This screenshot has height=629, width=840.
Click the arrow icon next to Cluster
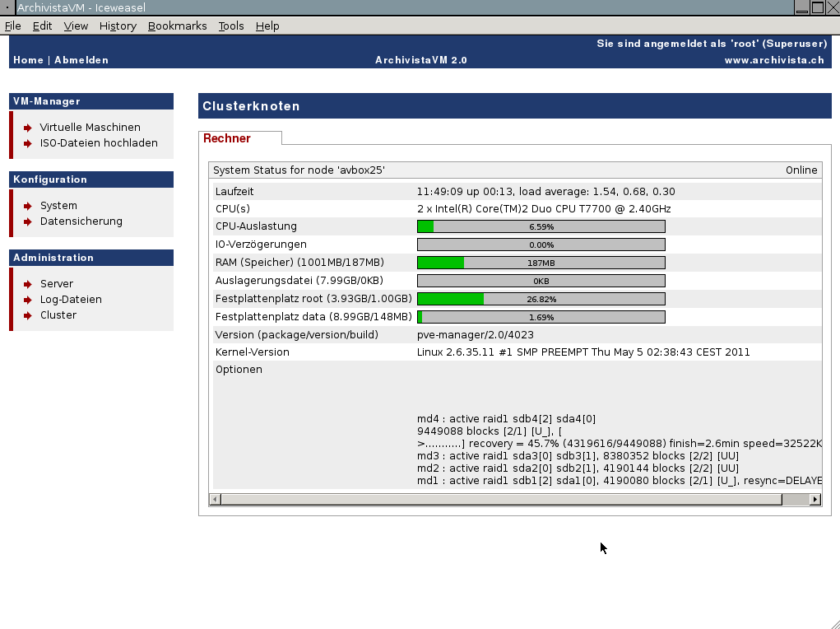click(28, 315)
